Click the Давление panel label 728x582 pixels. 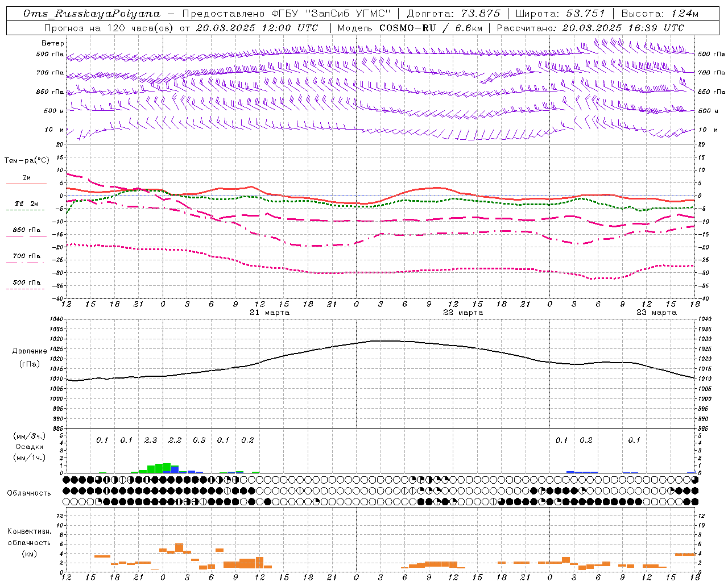click(x=30, y=351)
